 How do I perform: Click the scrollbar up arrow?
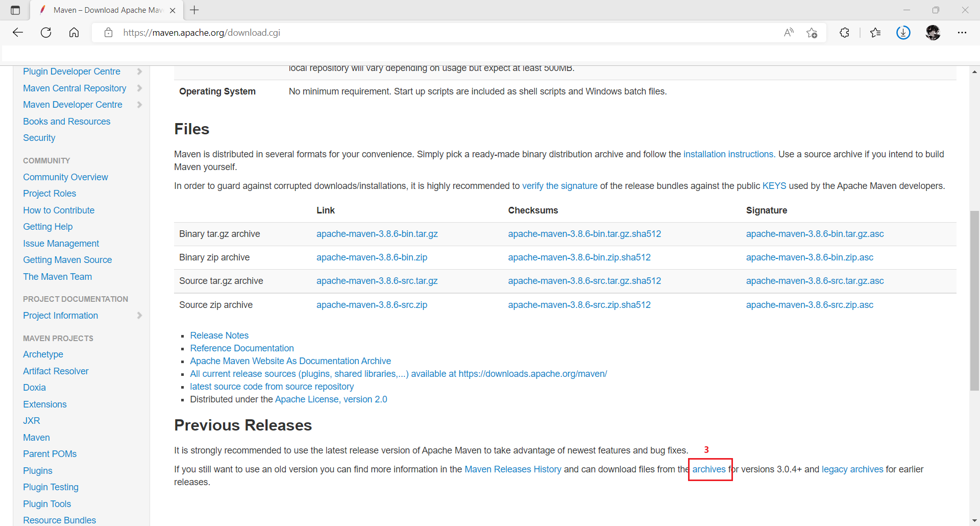coord(974,72)
